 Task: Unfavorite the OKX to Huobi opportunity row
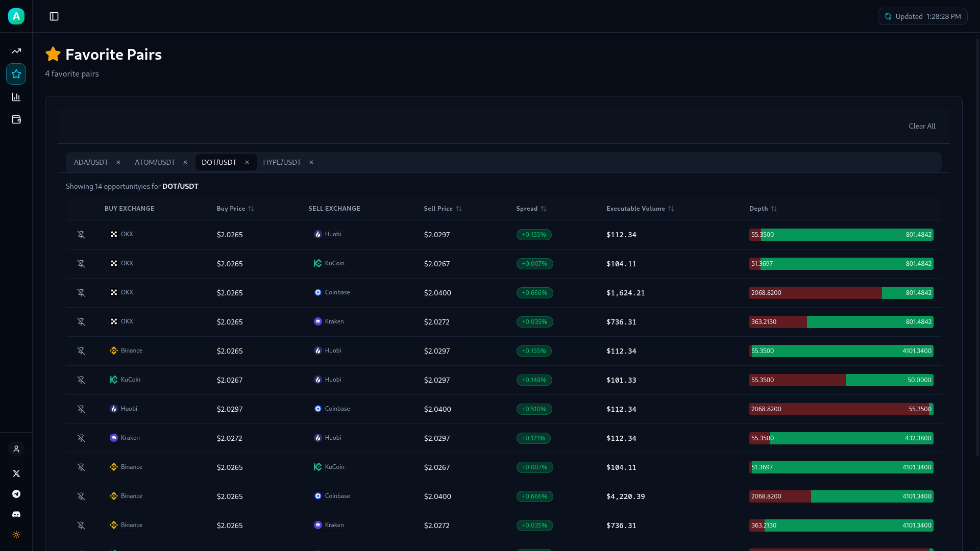[81, 235]
